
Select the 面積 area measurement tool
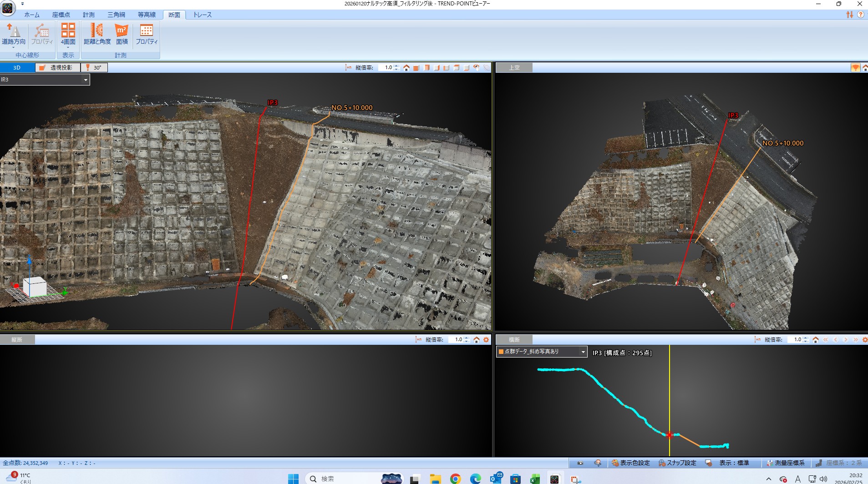click(122, 35)
